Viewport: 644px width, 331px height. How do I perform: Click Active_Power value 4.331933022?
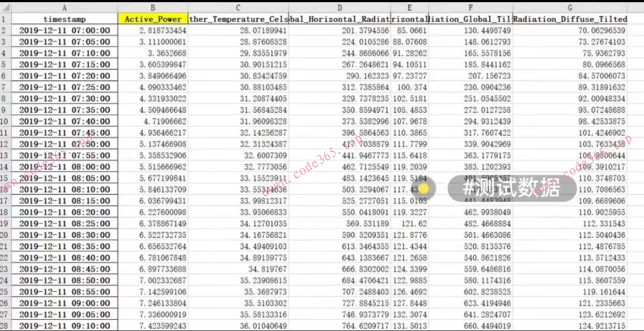(x=153, y=99)
